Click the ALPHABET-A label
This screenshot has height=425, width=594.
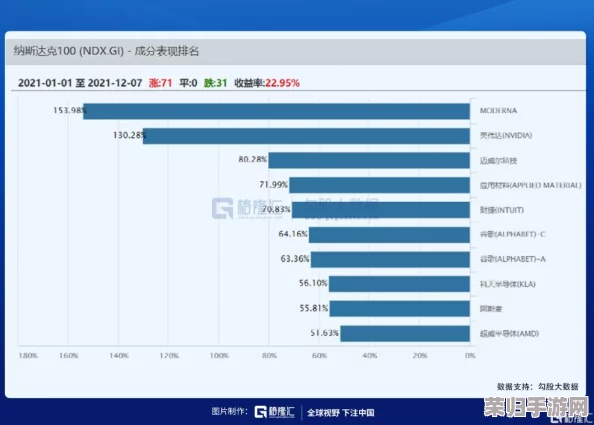pos(513,259)
